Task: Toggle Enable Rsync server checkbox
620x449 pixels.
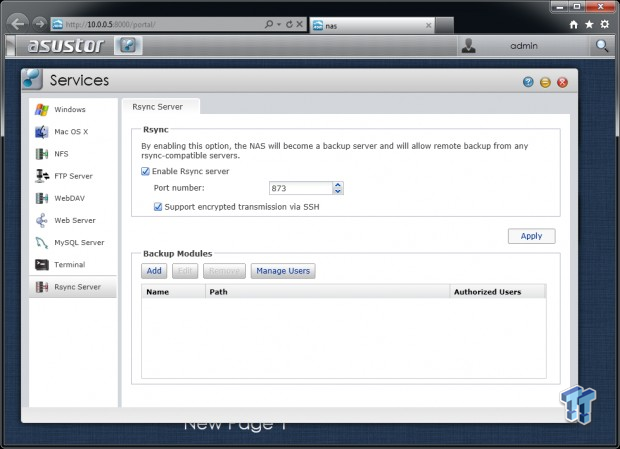Action: point(145,171)
